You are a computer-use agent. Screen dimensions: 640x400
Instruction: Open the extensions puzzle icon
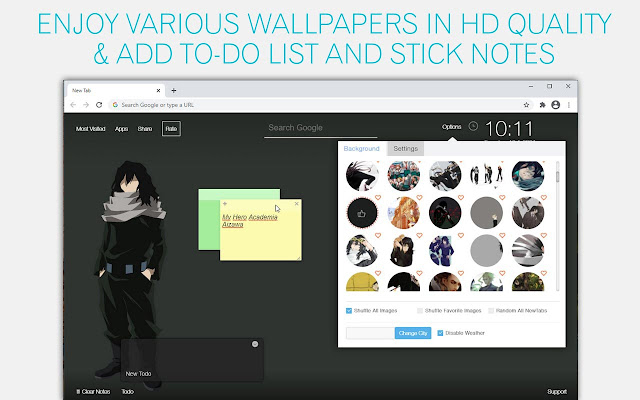542,105
